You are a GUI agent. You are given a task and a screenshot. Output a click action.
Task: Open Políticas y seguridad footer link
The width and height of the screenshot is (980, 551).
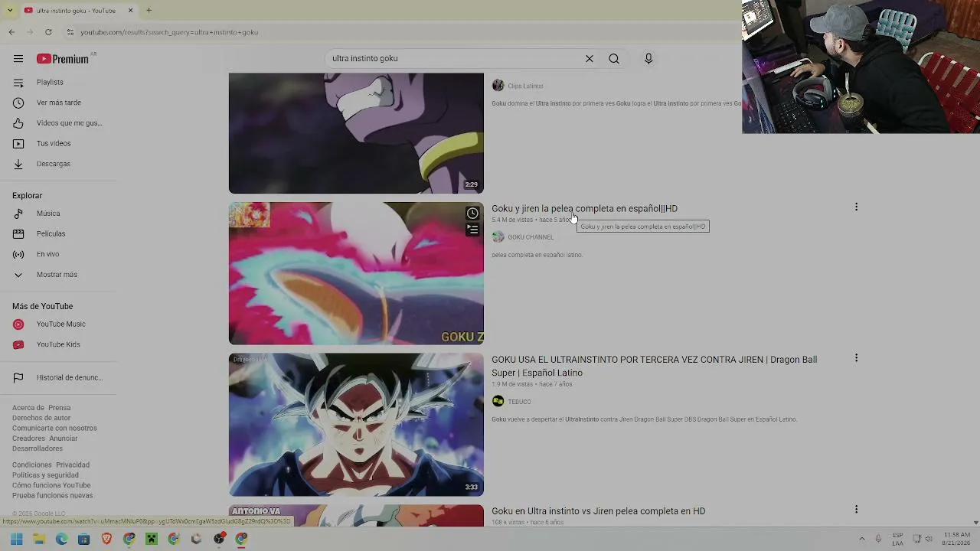click(45, 475)
